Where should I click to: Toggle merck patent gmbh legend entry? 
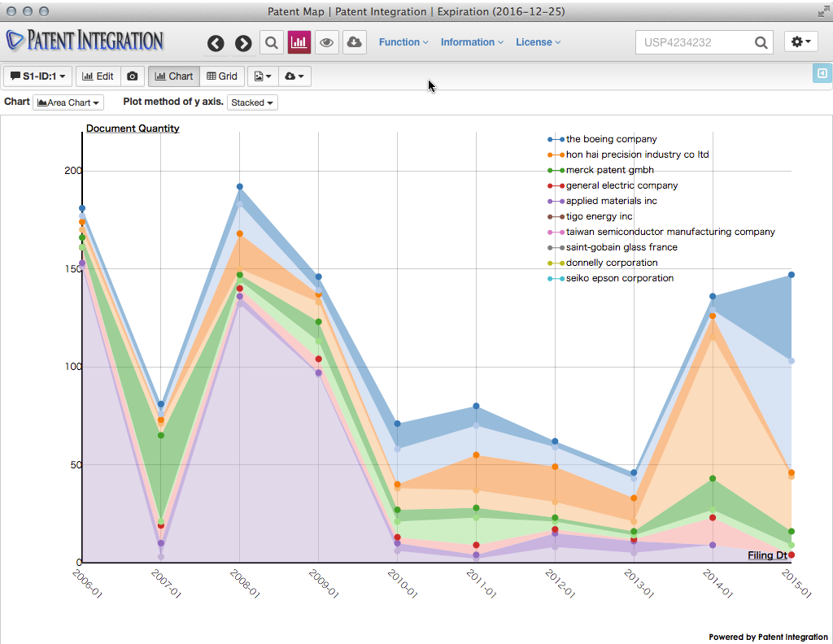(601, 170)
